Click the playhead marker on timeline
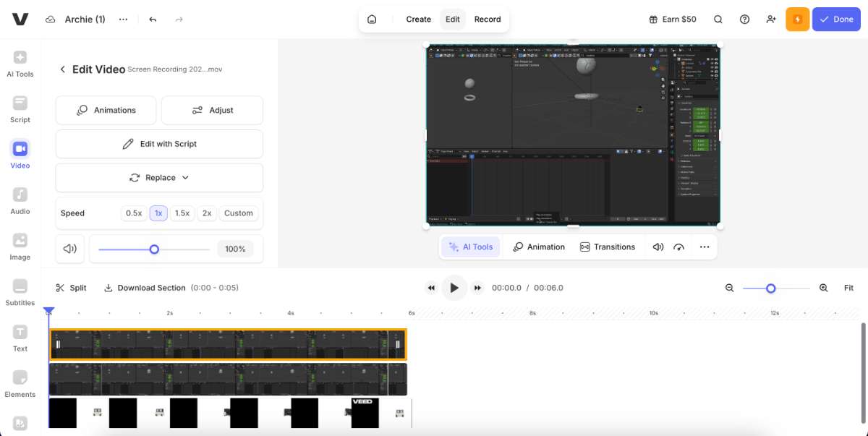This screenshot has width=868, height=436. click(x=48, y=312)
